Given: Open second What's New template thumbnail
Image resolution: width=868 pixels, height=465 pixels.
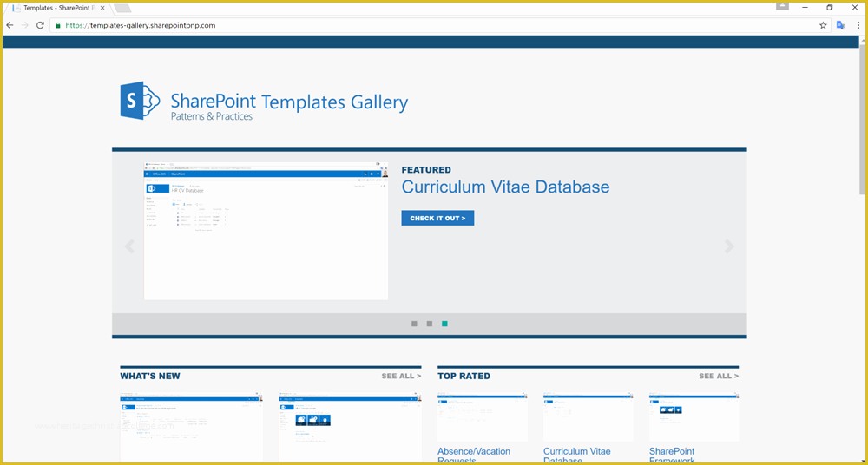Looking at the screenshot, I should [x=351, y=428].
